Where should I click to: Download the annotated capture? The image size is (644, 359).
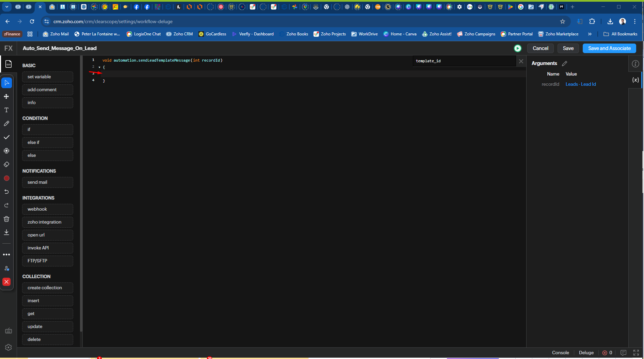[x=6, y=232]
